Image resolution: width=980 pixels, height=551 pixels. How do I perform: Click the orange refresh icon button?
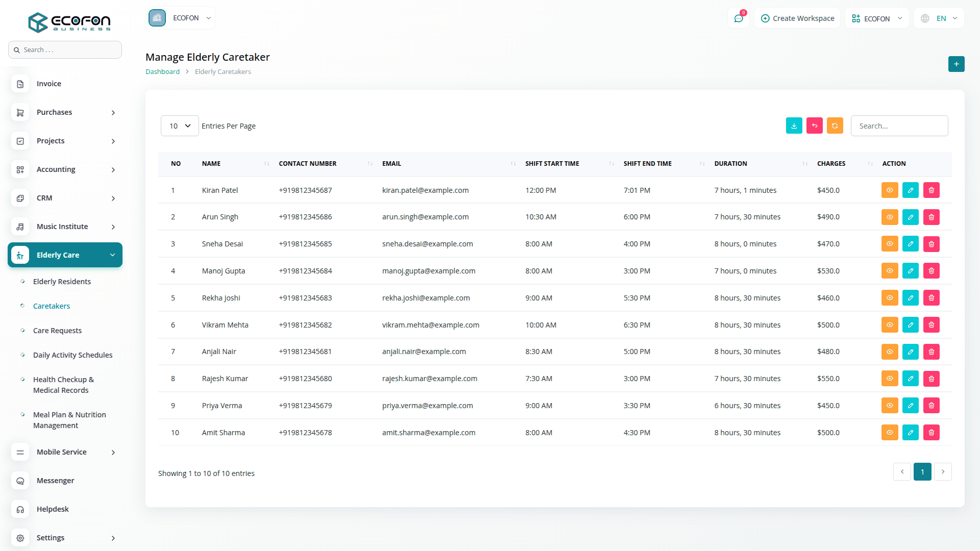[835, 126]
